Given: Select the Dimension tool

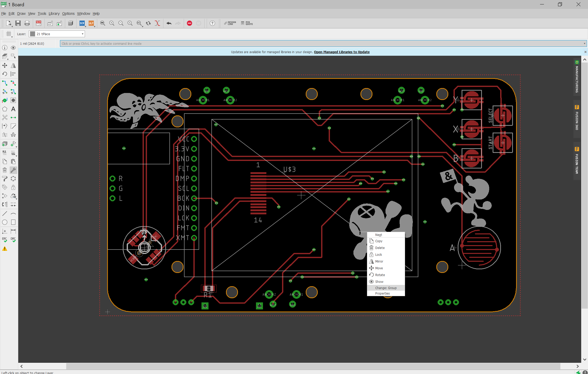Looking at the screenshot, I should (13, 231).
